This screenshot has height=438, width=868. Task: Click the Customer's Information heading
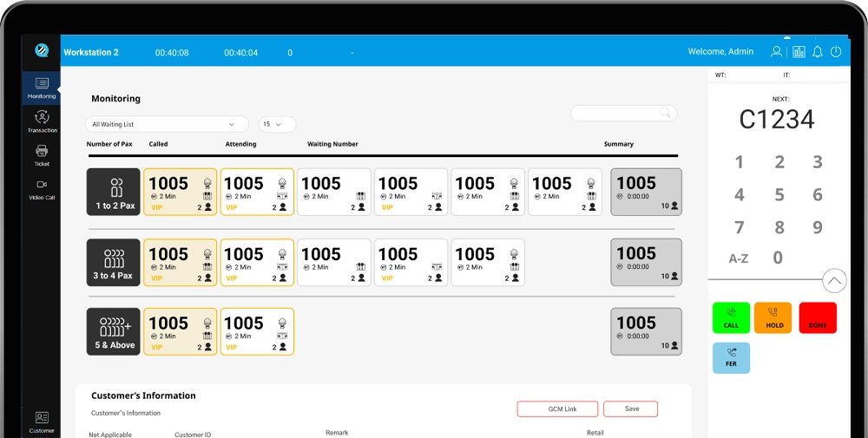click(143, 396)
